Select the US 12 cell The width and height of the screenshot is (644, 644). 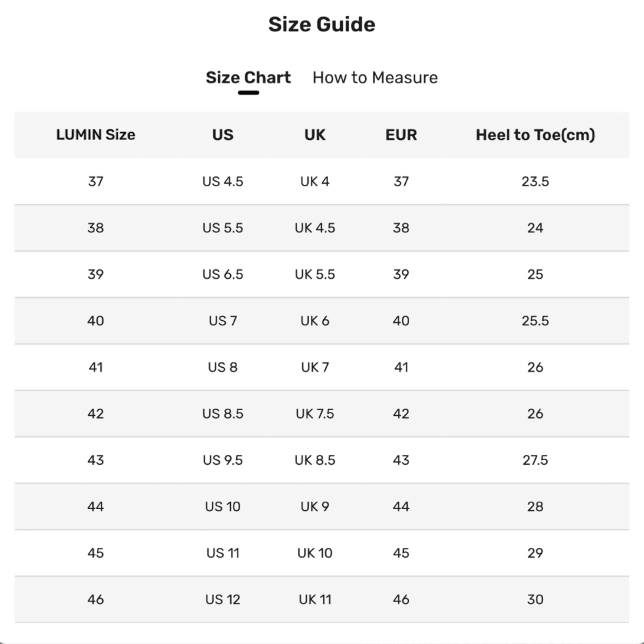(223, 600)
